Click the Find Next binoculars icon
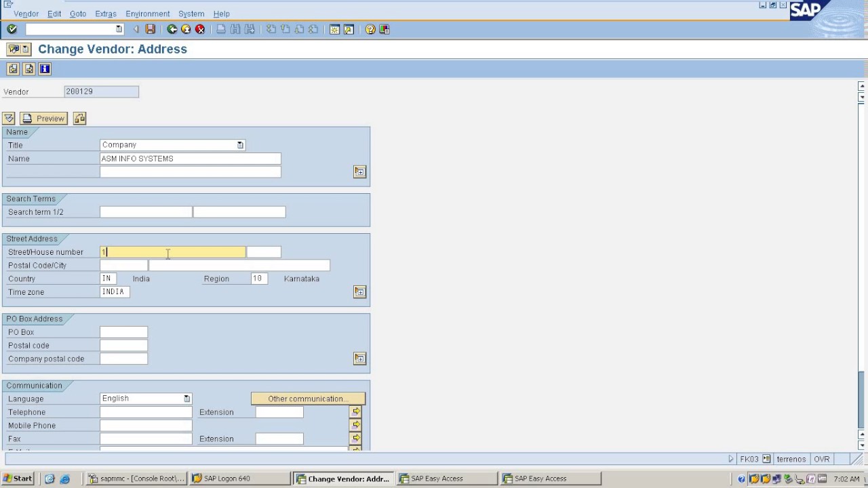The width and height of the screenshot is (868, 488). tap(250, 29)
